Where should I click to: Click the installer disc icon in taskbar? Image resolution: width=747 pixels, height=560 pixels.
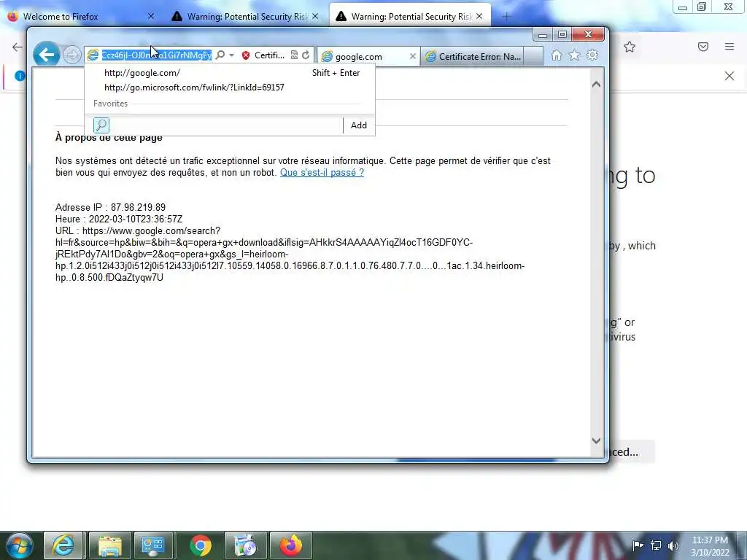tap(245, 545)
